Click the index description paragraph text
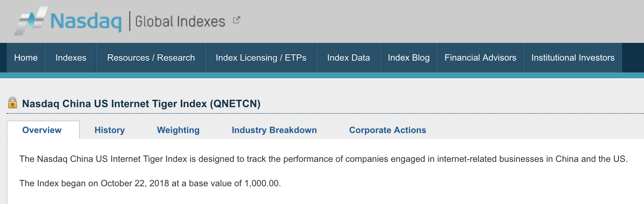The image size is (644, 204). pyautogui.click(x=323, y=159)
